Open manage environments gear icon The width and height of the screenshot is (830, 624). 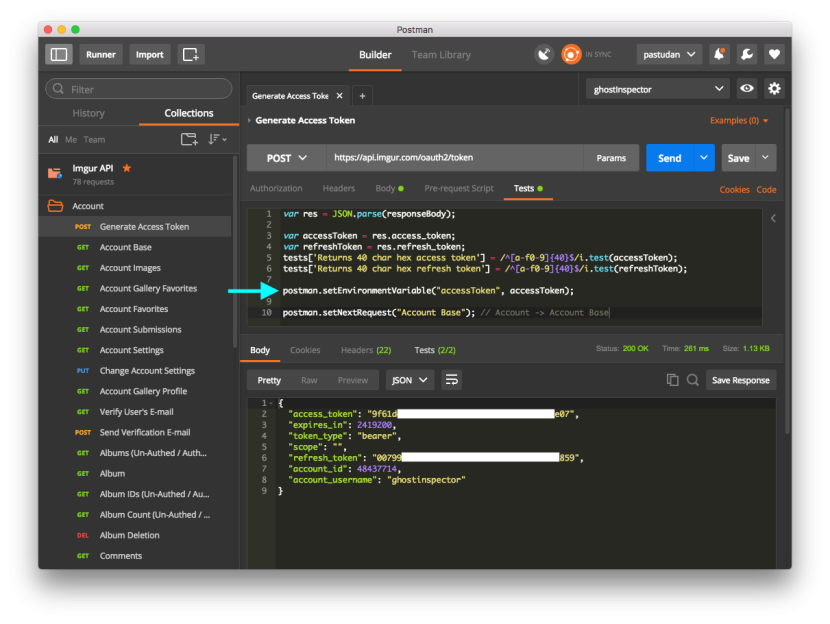774,89
